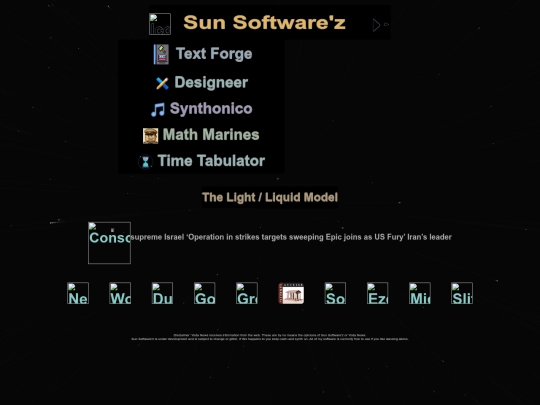Viewport: 540px width, 405px height.
Task: Click the Text Forge document icon
Action: (x=161, y=54)
